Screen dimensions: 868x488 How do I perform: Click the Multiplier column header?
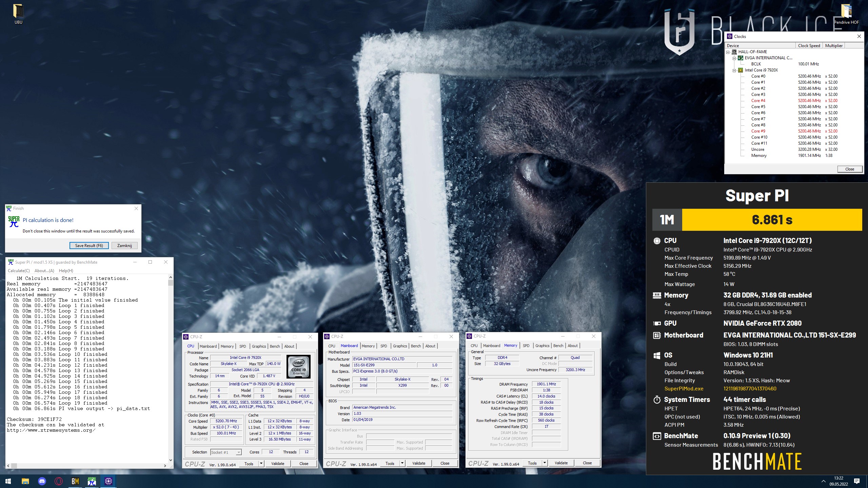pos(834,46)
